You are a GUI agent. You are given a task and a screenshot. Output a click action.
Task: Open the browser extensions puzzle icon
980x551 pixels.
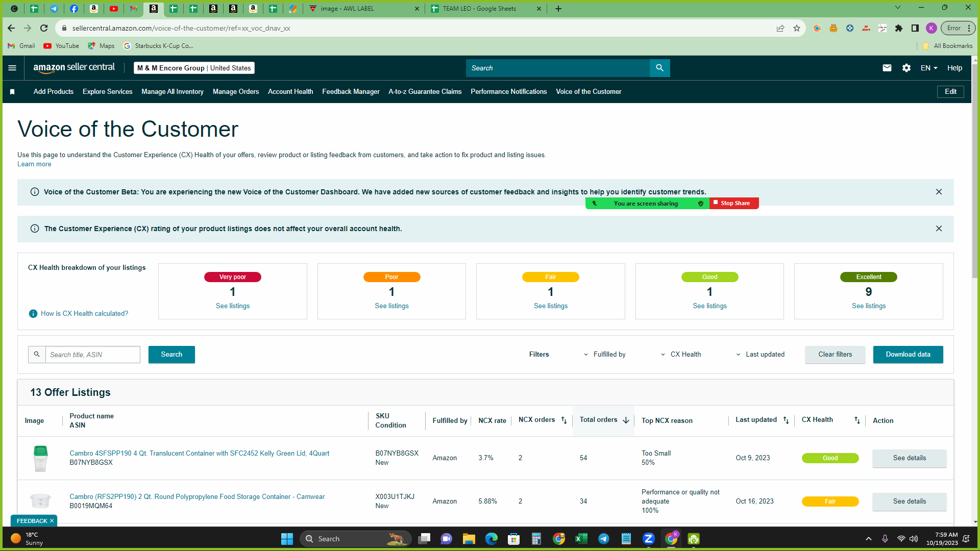click(x=899, y=28)
